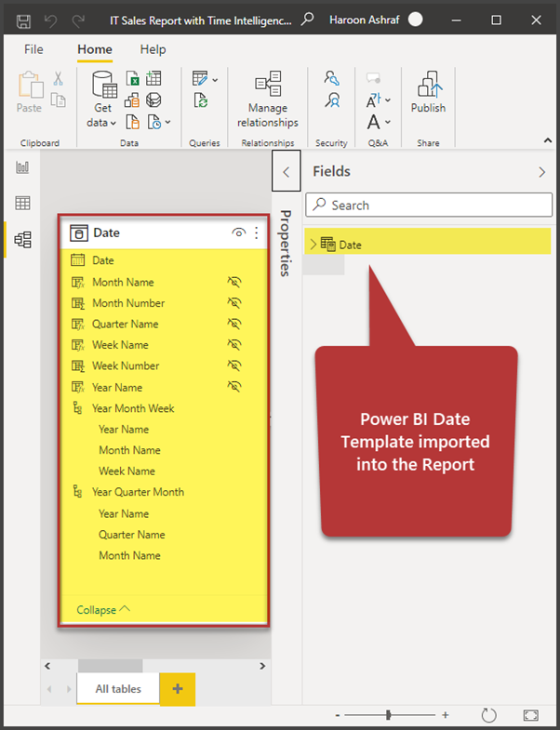This screenshot has height=730, width=560.
Task: Import data from an Excel workbook
Action: pyautogui.click(x=133, y=79)
